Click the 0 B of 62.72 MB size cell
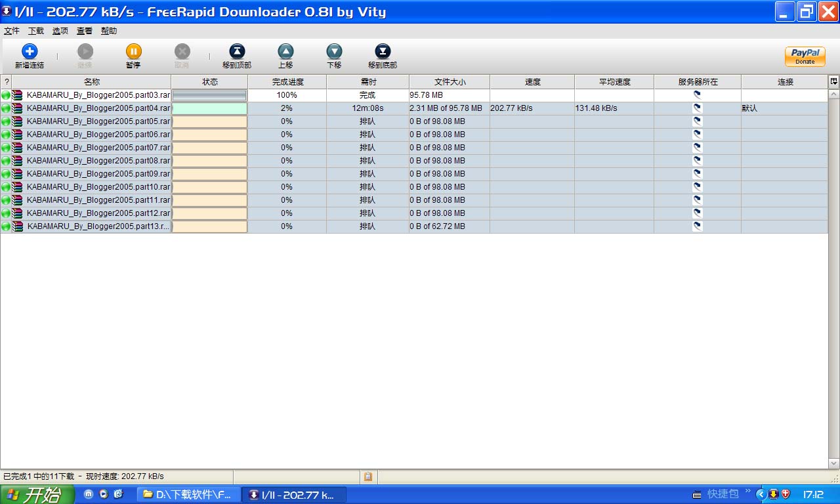Viewport: 840px width, 504px height. point(450,226)
